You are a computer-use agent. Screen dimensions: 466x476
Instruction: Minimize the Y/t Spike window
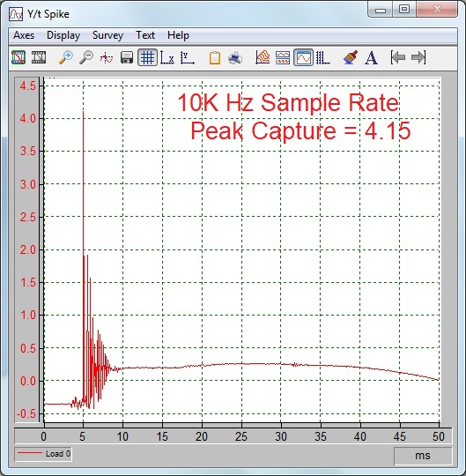click(x=381, y=10)
